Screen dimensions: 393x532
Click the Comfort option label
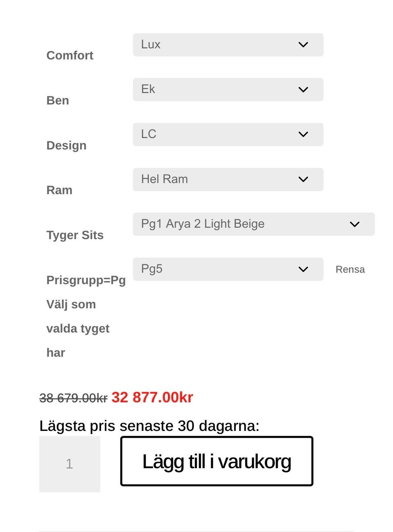point(70,55)
